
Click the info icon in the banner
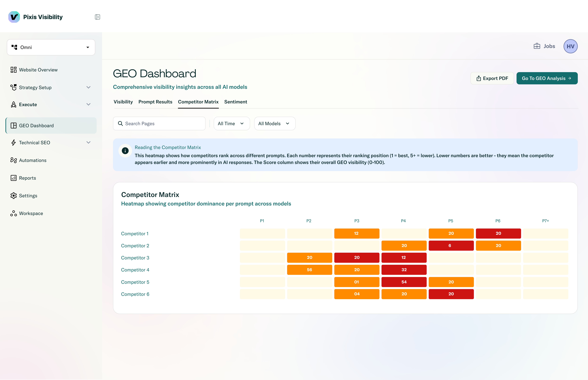coord(125,151)
